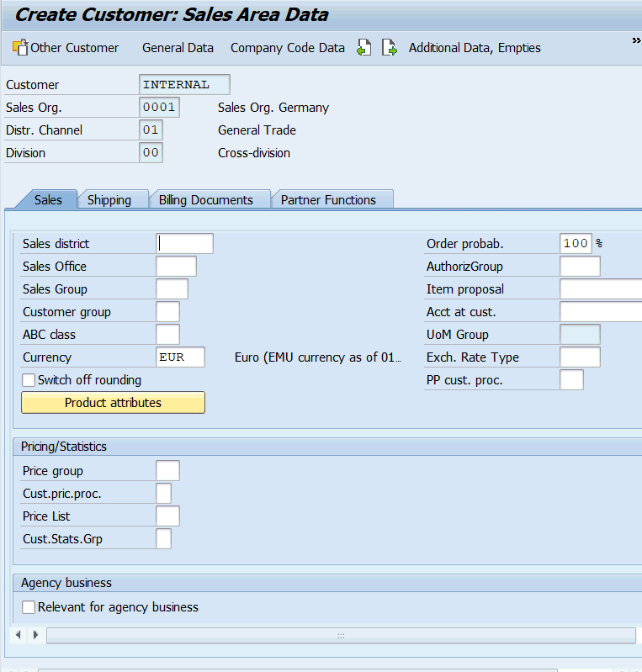Click the Customer field showing INTERNAL

click(x=184, y=84)
